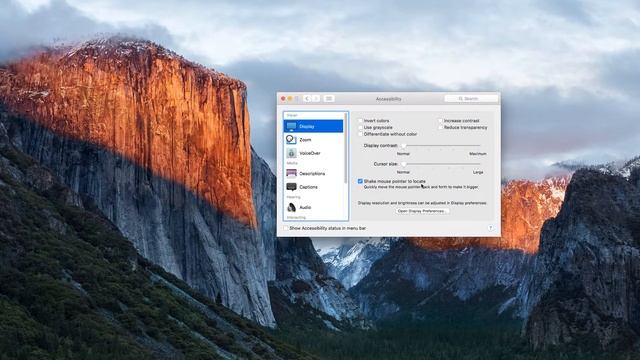This screenshot has height=360, width=640.
Task: Enable Invert colors checkbox
Action: pos(360,121)
